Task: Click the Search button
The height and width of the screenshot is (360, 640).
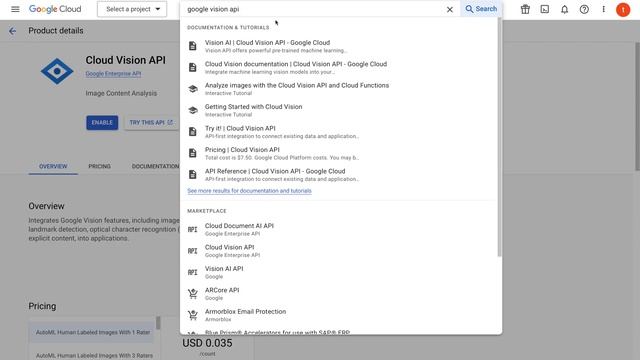Action: (481, 9)
